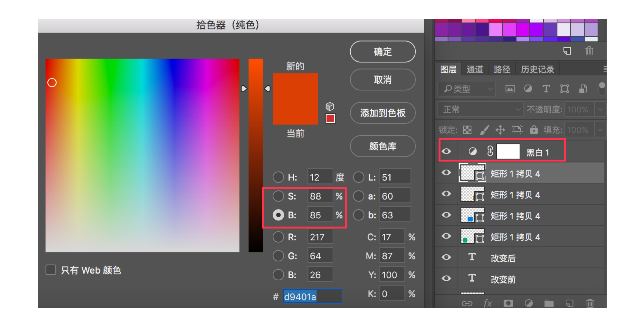Open the fx layer style menu
The width and height of the screenshot is (644, 327).
(488, 304)
